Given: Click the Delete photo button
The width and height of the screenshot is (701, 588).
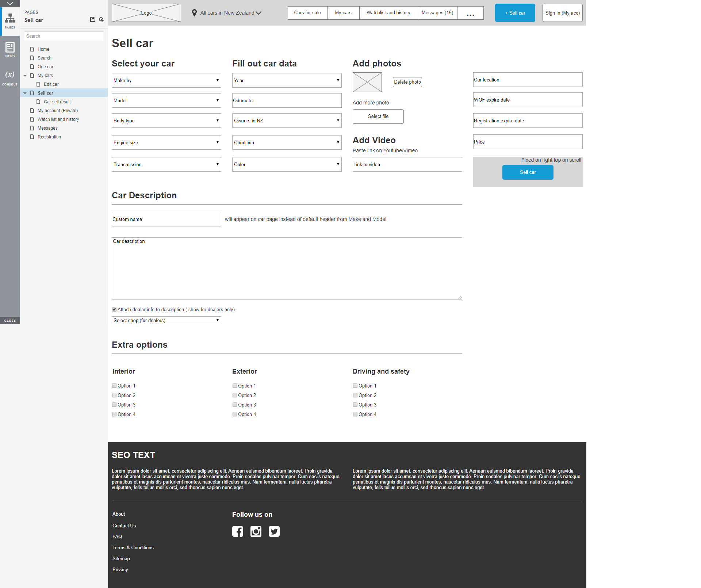Looking at the screenshot, I should [407, 82].
